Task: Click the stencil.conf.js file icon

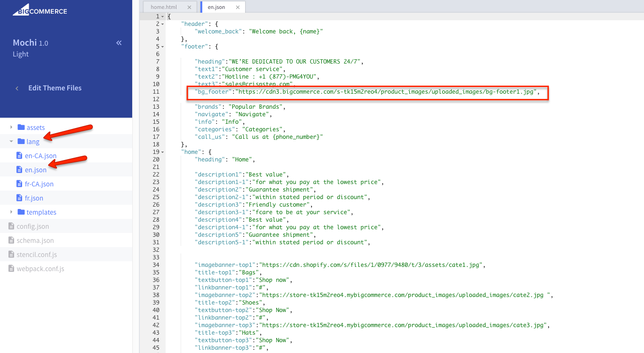Action: pyautogui.click(x=11, y=254)
